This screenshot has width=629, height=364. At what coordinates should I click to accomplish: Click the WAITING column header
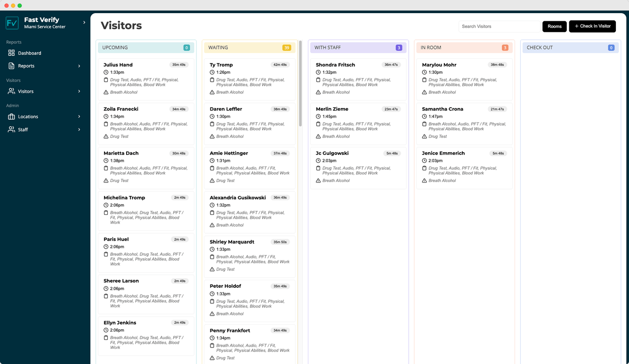click(250, 47)
